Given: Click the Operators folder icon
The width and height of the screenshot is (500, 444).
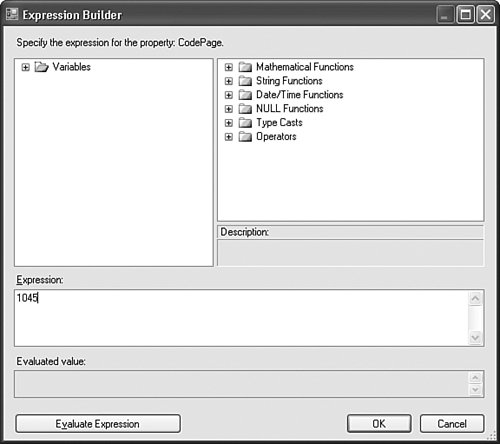Looking at the screenshot, I should pyautogui.click(x=245, y=137).
